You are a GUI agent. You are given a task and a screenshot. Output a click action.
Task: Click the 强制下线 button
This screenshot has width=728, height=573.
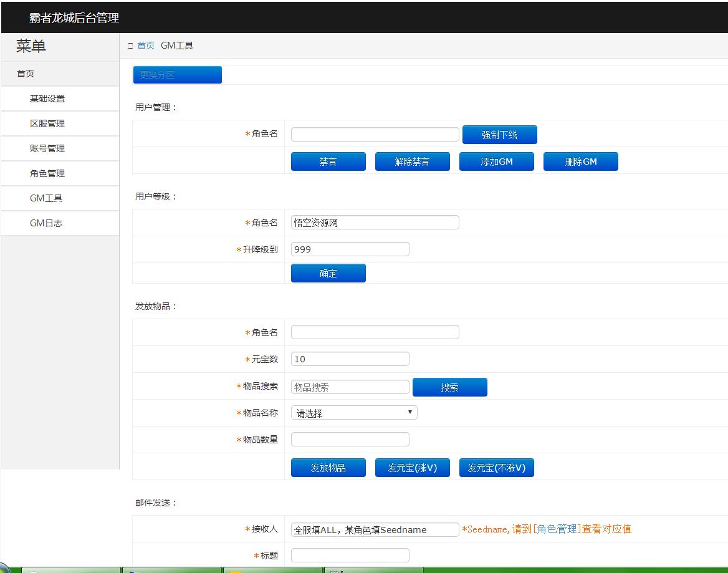pos(499,135)
